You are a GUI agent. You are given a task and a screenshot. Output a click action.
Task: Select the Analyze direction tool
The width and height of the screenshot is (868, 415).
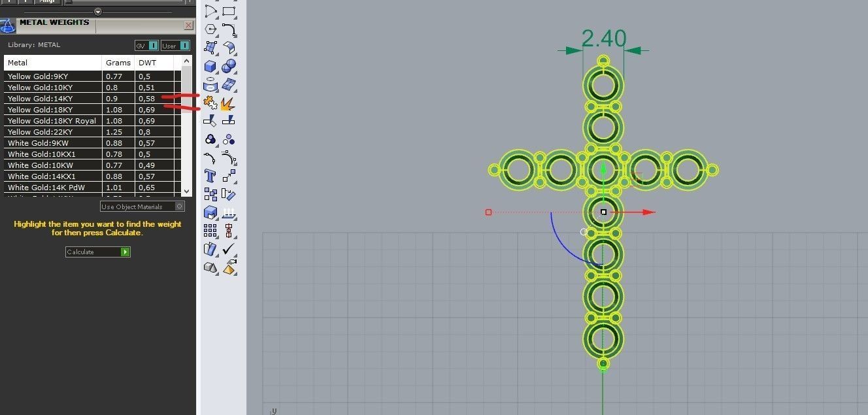(x=229, y=212)
